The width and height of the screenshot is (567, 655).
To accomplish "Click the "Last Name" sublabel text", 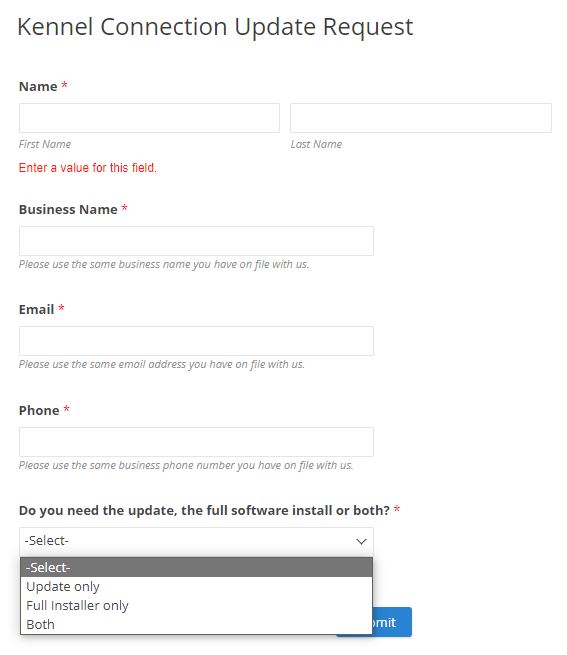I will pyautogui.click(x=316, y=144).
